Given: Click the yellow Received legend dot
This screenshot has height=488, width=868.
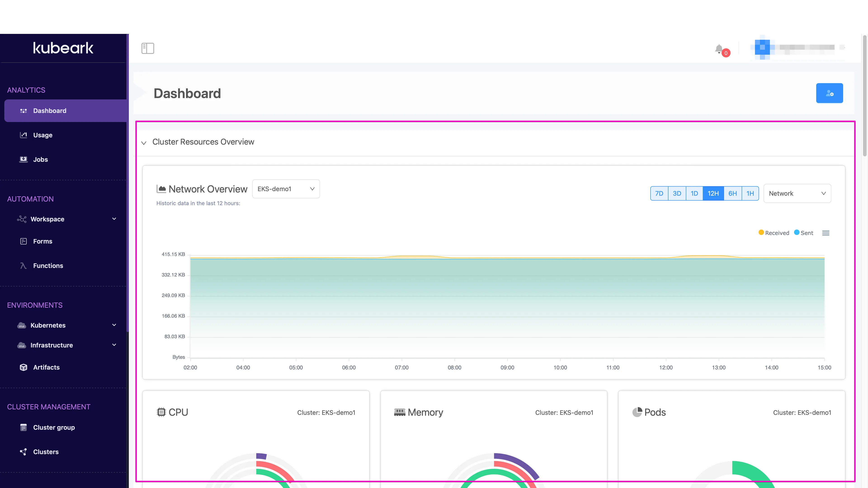Looking at the screenshot, I should (x=761, y=232).
